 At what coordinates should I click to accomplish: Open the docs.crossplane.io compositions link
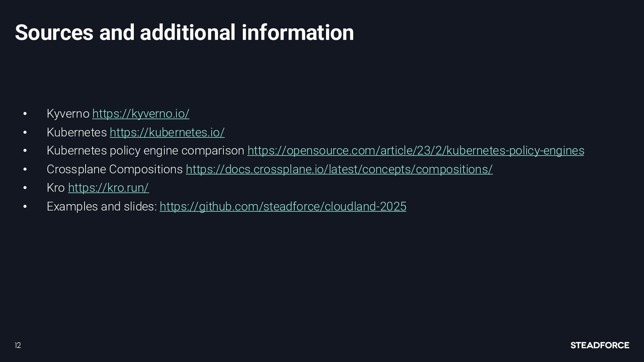(x=339, y=169)
